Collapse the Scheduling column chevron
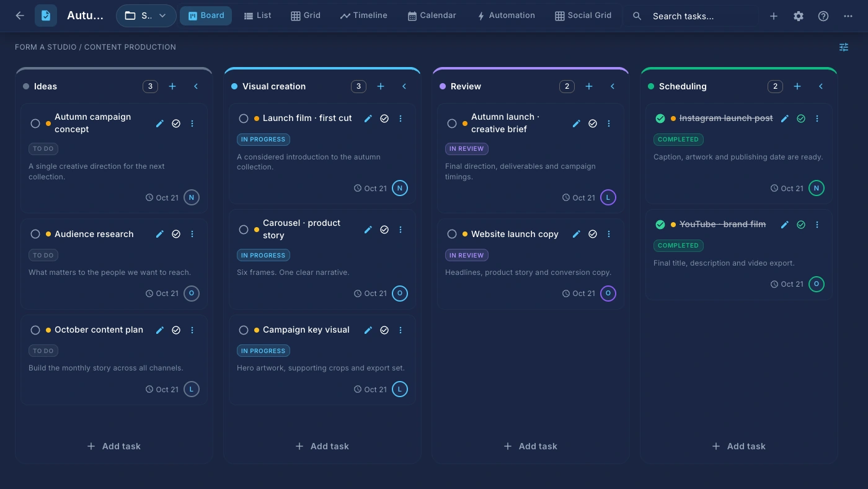Screen dimensions: 868x489 point(821,86)
